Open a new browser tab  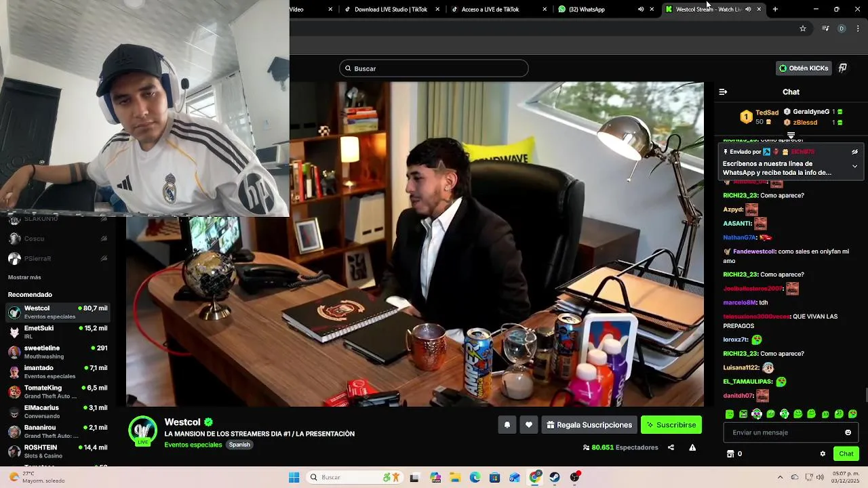(x=775, y=9)
